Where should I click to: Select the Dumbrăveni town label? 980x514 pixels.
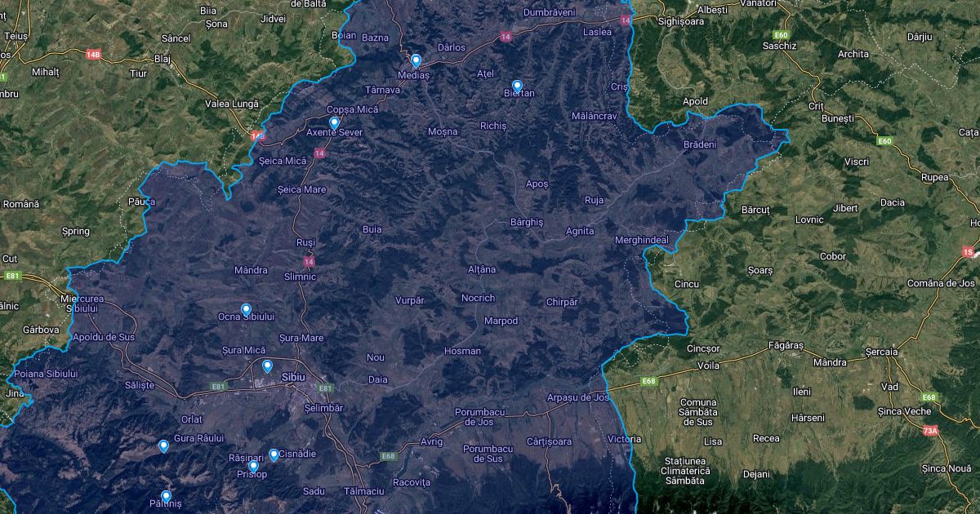(549, 12)
